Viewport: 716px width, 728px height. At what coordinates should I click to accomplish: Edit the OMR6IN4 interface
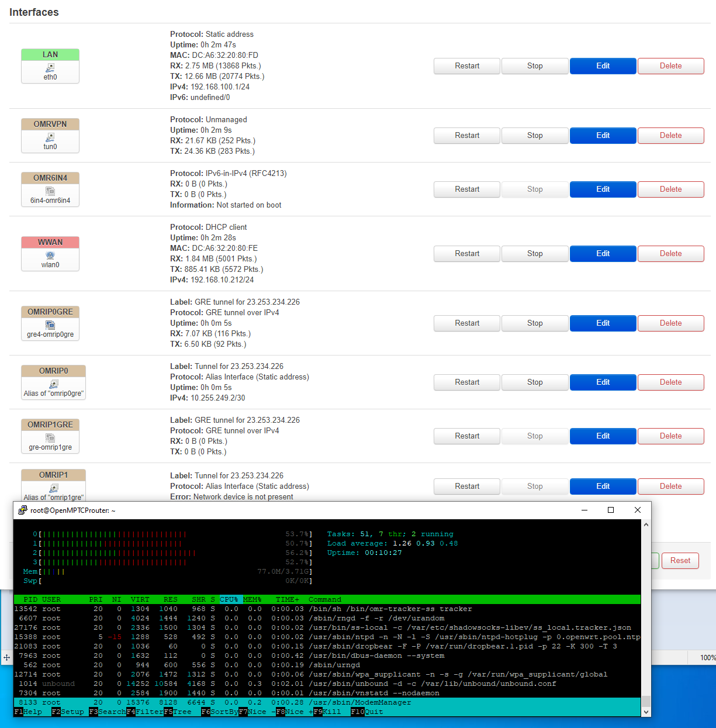point(603,189)
